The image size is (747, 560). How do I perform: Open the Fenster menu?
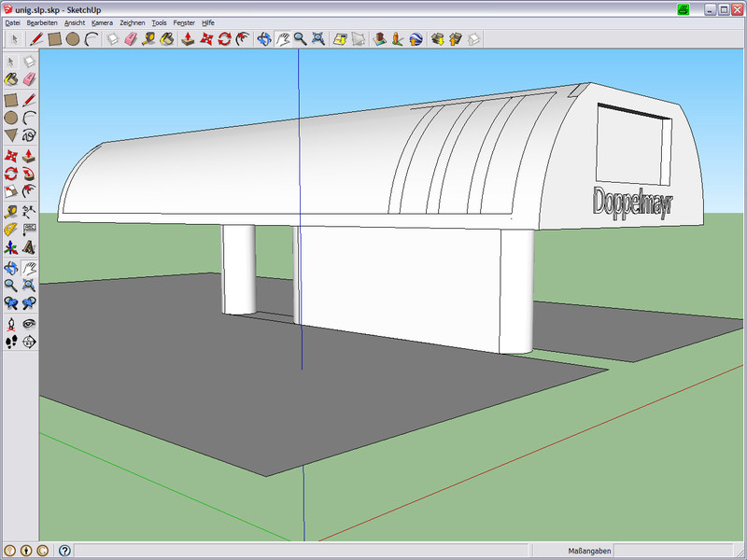pos(184,22)
